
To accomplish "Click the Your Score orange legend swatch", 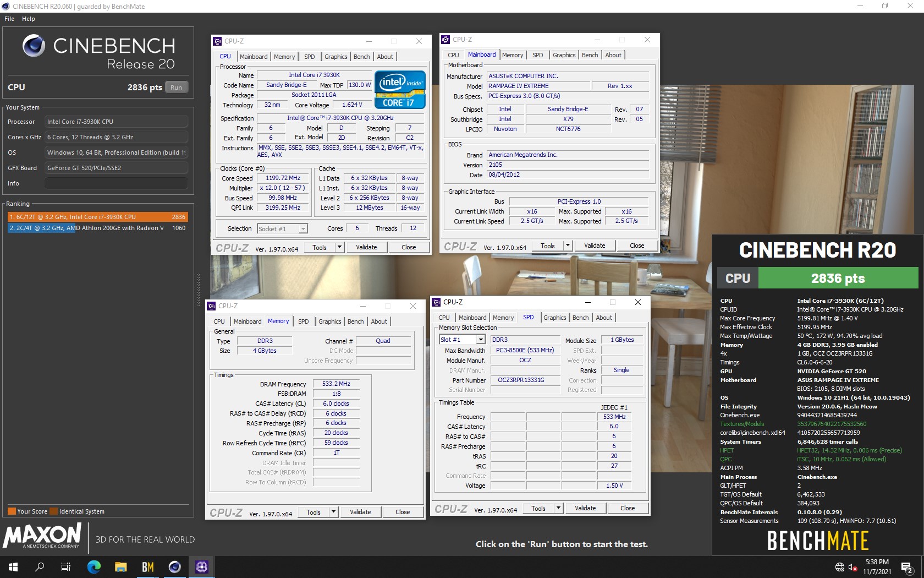I will point(12,511).
